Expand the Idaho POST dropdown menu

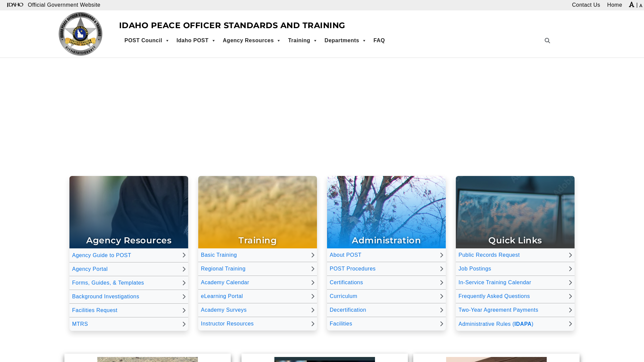point(196,41)
